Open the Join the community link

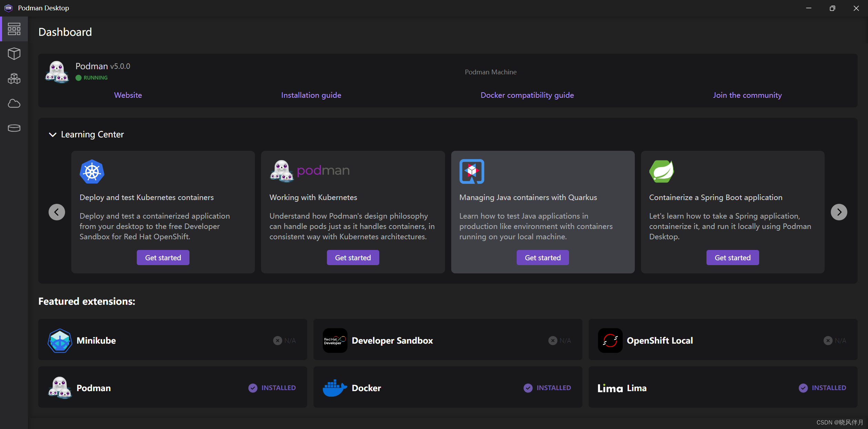pos(747,95)
